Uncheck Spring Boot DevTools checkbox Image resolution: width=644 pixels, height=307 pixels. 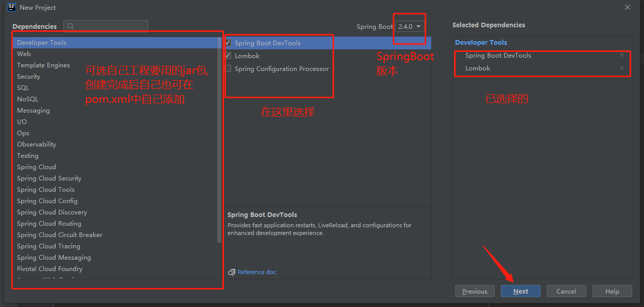click(x=228, y=43)
